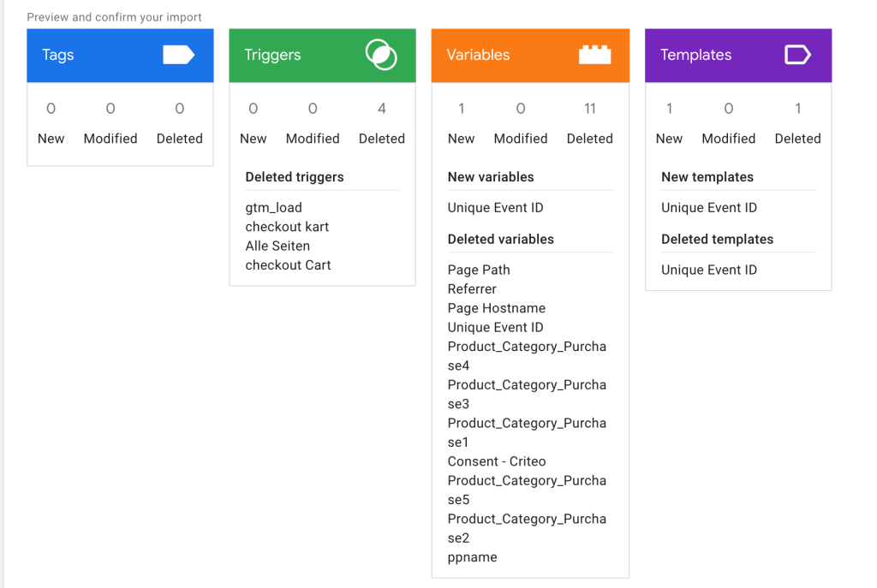The width and height of the screenshot is (877, 588).
Task: Open the Triggers header title
Action: [272, 55]
